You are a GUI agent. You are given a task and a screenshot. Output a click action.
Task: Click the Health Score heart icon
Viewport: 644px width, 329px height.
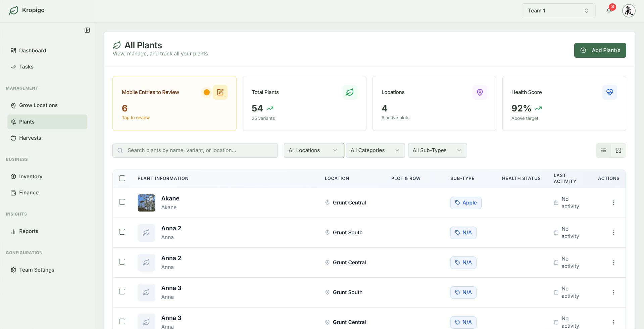coord(609,92)
